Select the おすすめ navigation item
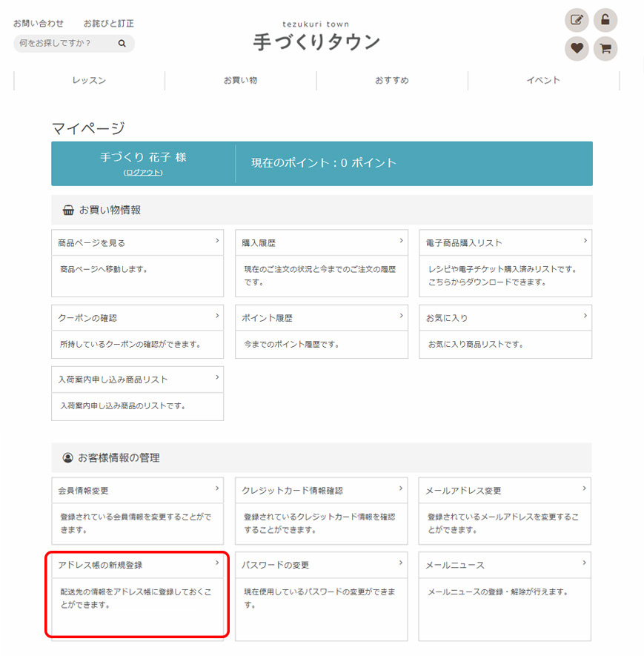 pyautogui.click(x=391, y=80)
